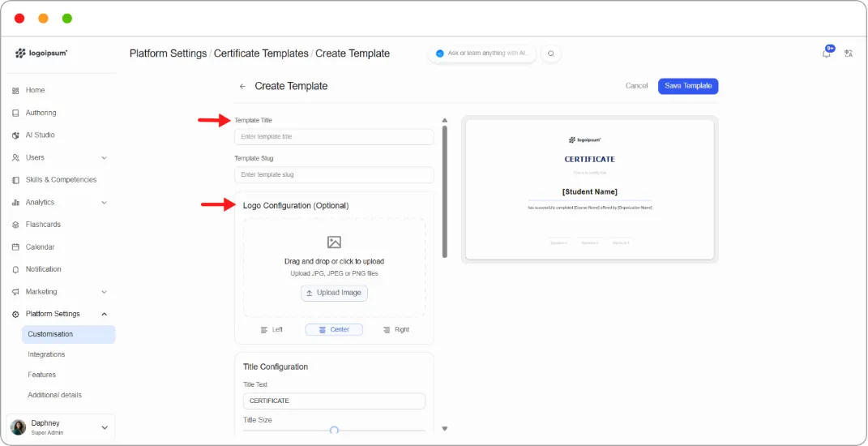
Task: Go to Customisation settings
Action: click(68, 334)
